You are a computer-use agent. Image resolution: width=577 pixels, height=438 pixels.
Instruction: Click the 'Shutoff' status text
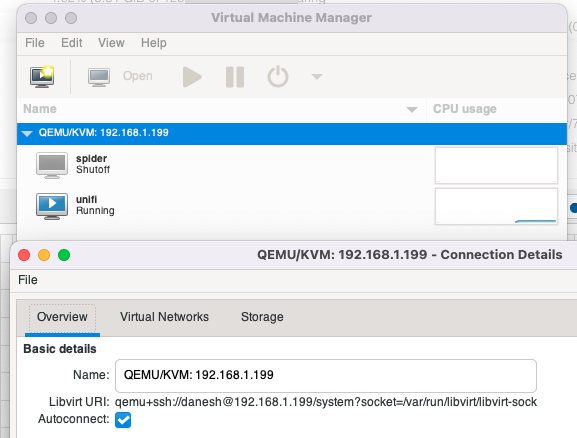click(93, 170)
